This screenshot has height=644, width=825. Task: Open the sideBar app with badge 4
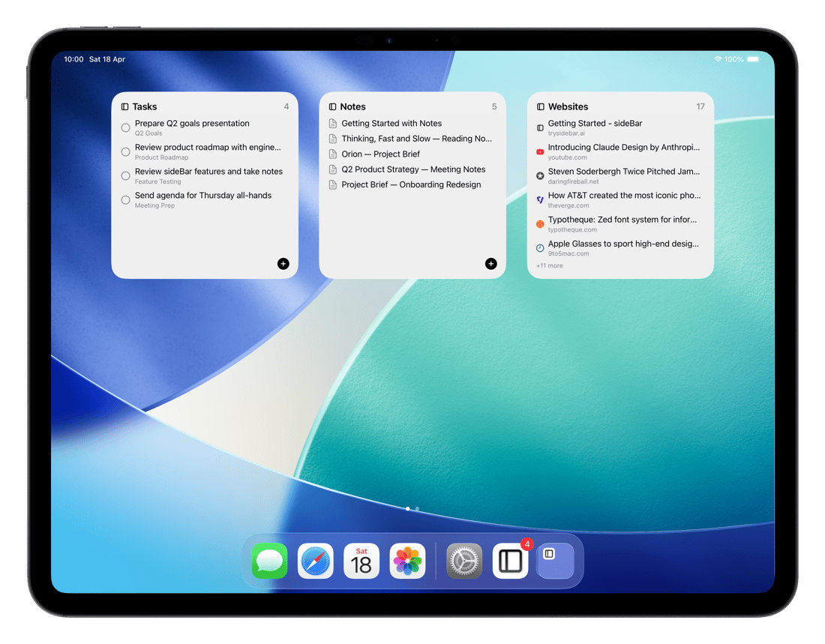tap(510, 561)
